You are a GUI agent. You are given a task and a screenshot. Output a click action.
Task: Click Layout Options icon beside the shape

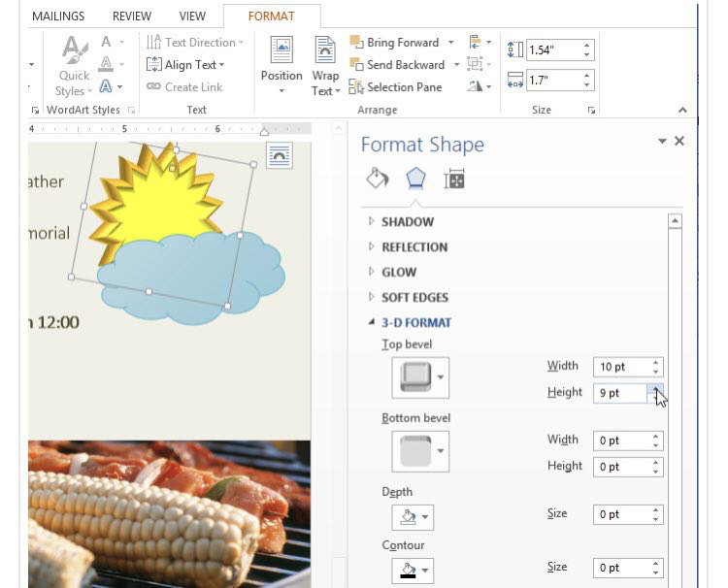point(279,155)
